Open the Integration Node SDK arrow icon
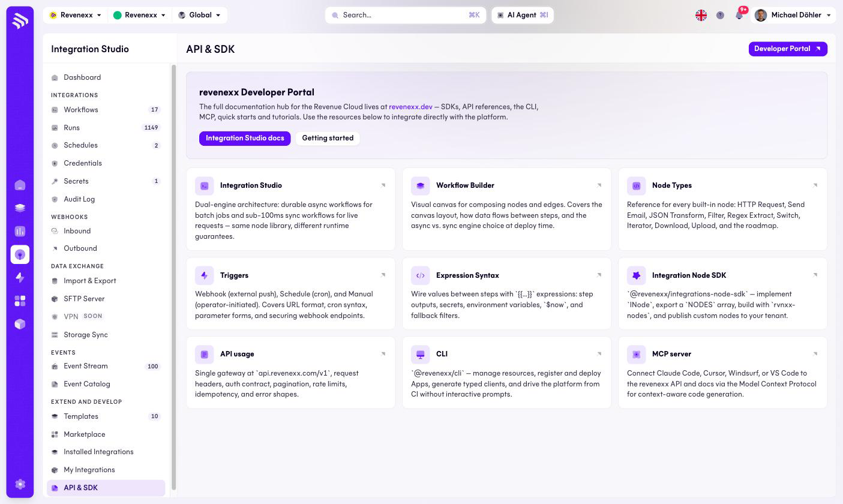The image size is (843, 504). coord(815,275)
